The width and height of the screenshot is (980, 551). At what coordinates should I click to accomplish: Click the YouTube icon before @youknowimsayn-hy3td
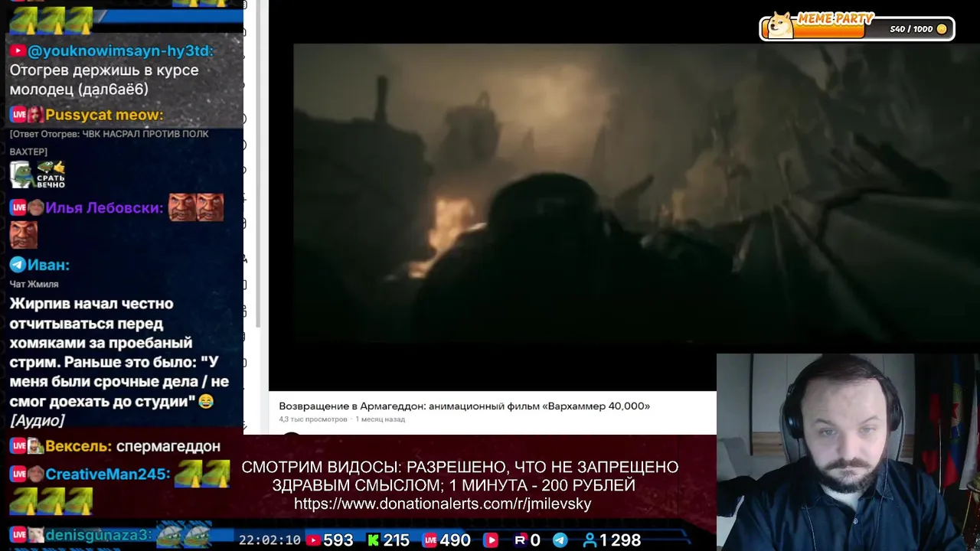(x=17, y=51)
